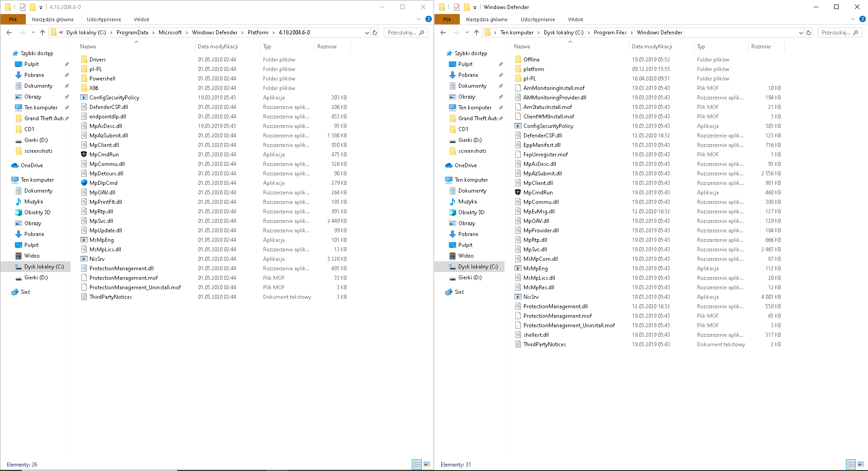Select MpSvc.dll in left window

pos(101,221)
